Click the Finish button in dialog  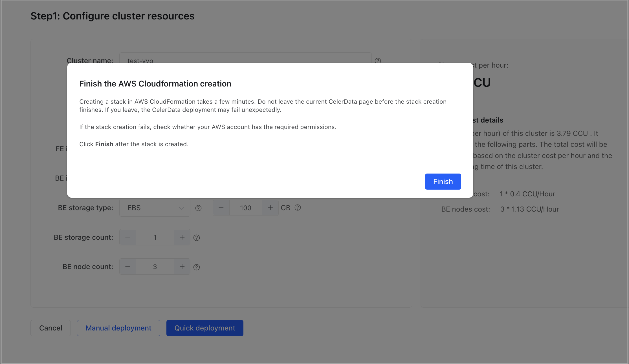(443, 181)
